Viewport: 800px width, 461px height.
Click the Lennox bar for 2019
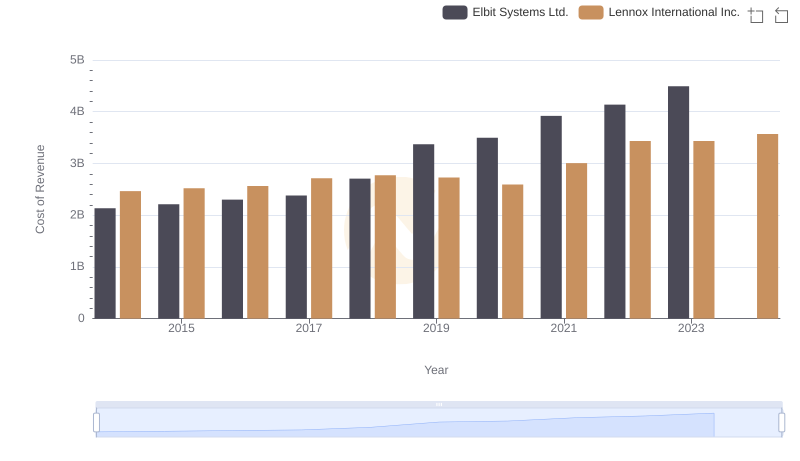[x=449, y=248]
